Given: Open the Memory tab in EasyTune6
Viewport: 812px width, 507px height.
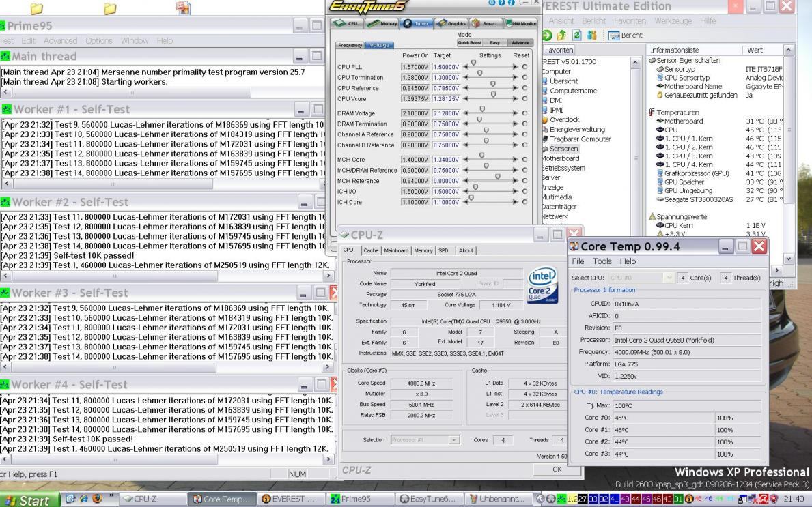Looking at the screenshot, I should point(382,23).
